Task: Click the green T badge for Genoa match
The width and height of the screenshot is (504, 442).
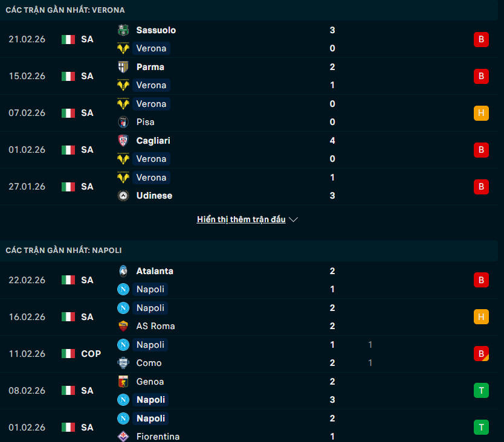Action: pos(481,391)
